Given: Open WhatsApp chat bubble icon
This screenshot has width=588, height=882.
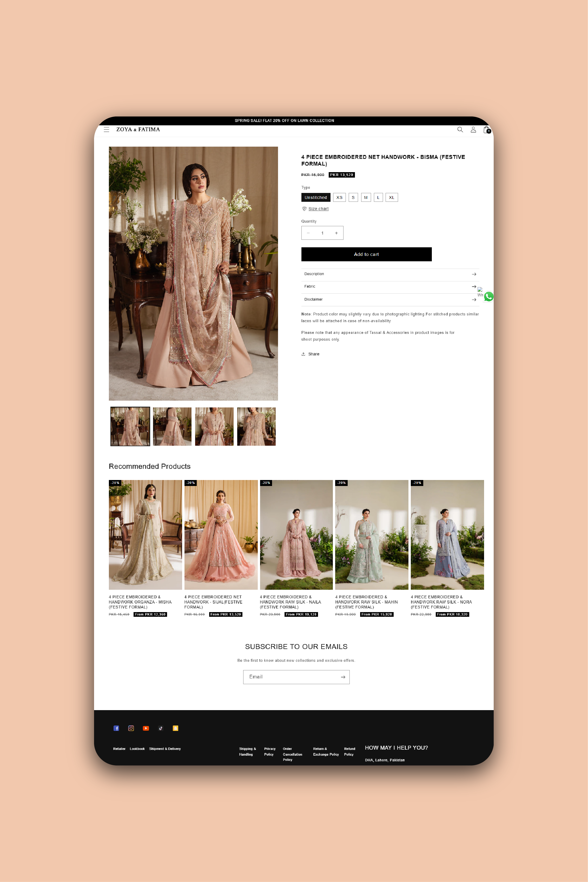Looking at the screenshot, I should (x=488, y=296).
